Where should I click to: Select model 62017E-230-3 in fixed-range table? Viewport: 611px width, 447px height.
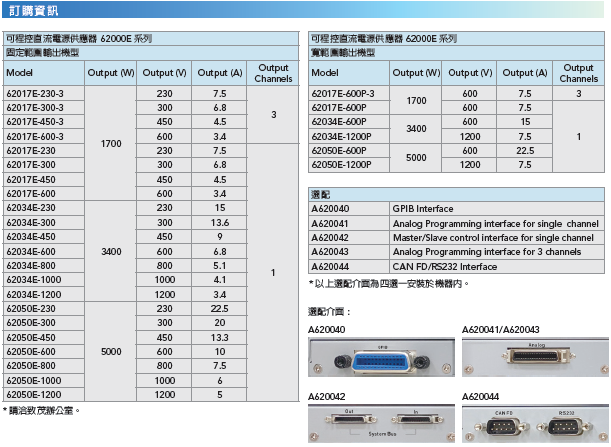(44, 94)
